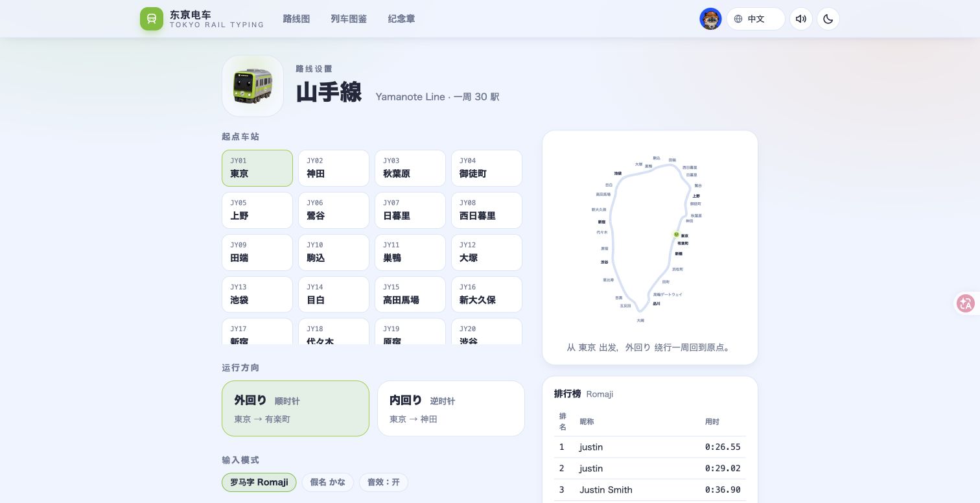Switch to dark mode via moon icon
This screenshot has width=980, height=503.
(828, 19)
